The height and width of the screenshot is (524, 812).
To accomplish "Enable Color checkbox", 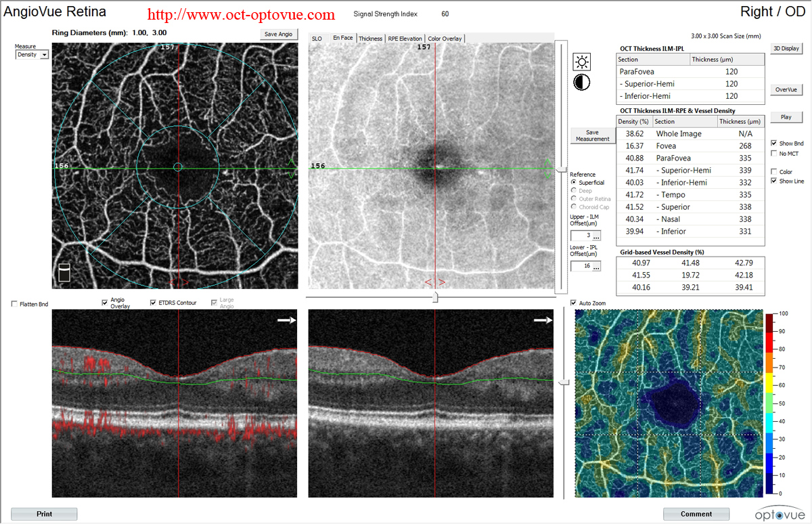I will 774,172.
